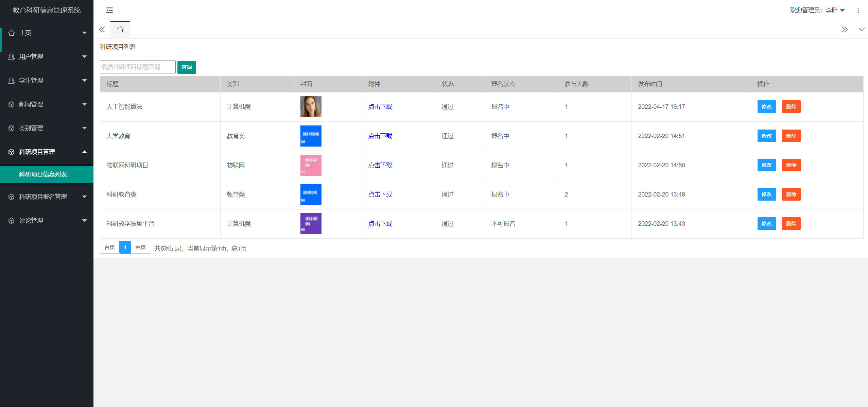Click the home tab icon

[x=120, y=30]
